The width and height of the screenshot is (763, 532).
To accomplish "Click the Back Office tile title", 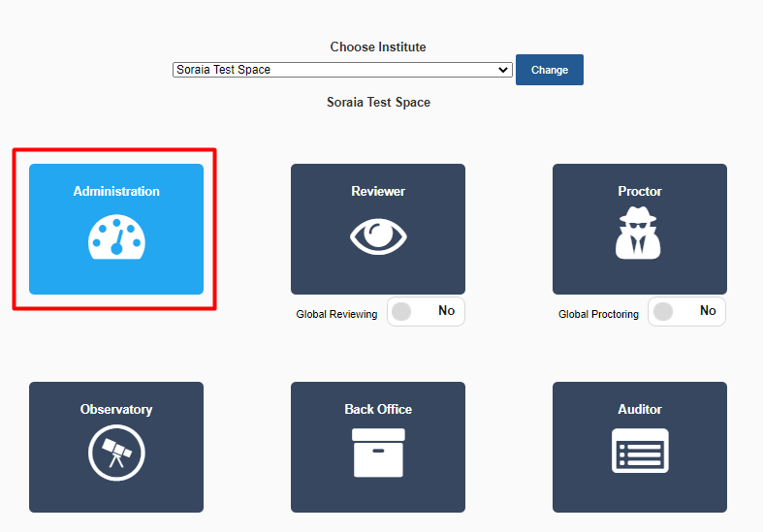I will [x=378, y=410].
